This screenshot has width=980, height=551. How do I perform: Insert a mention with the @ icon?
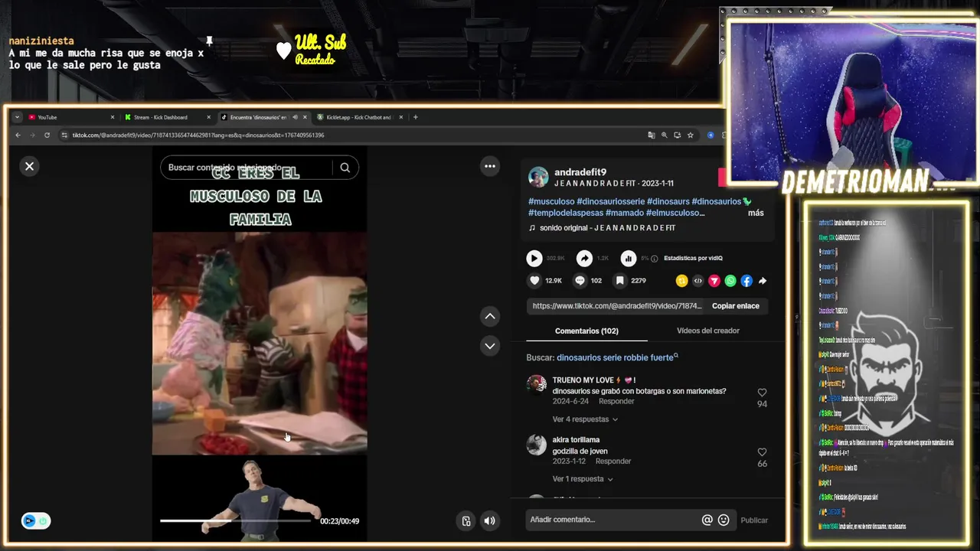[707, 520]
